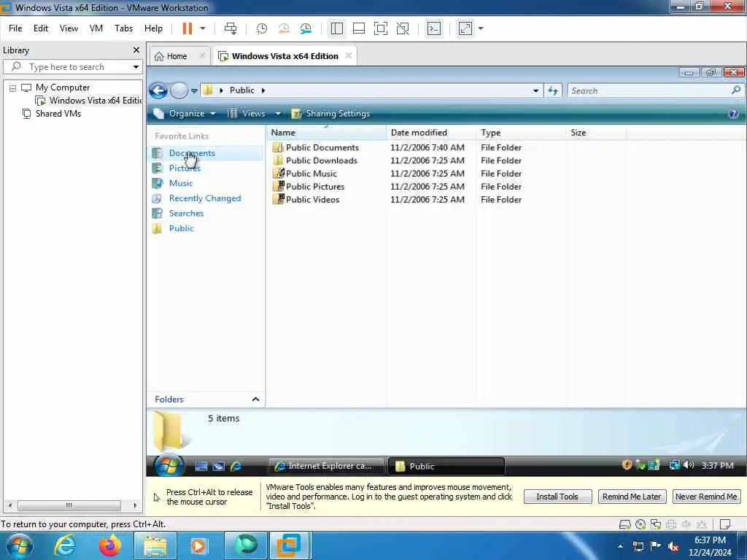Click Send Ctrl+Alt+Del toolbar icon

pos(231,28)
